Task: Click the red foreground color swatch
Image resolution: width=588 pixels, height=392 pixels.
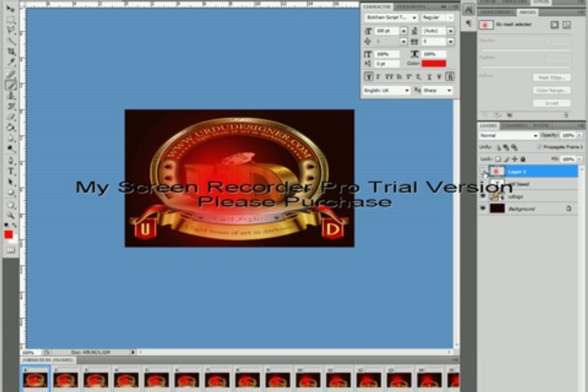Action: (8, 235)
